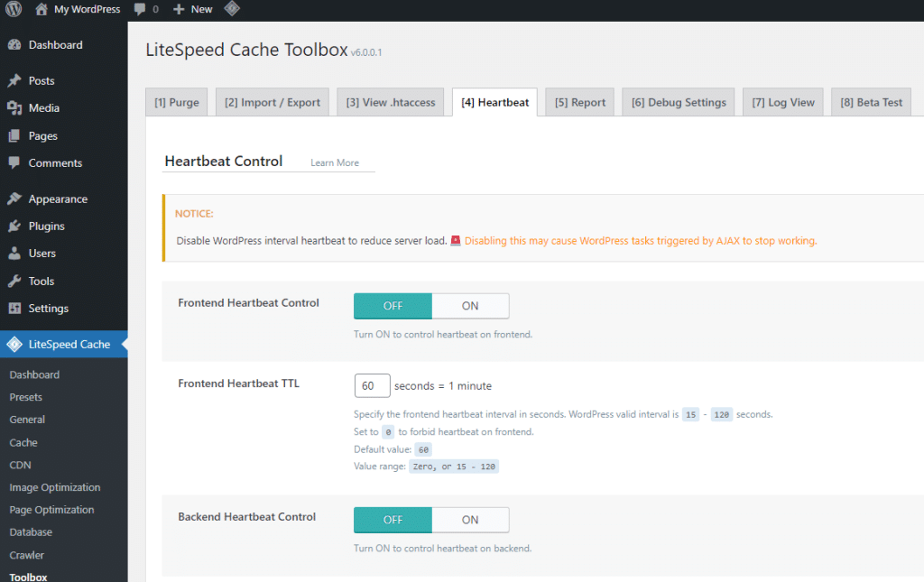This screenshot has width=924, height=582.
Task: Click the LiteSpeed diamond icon in admin bar
Action: click(232, 9)
